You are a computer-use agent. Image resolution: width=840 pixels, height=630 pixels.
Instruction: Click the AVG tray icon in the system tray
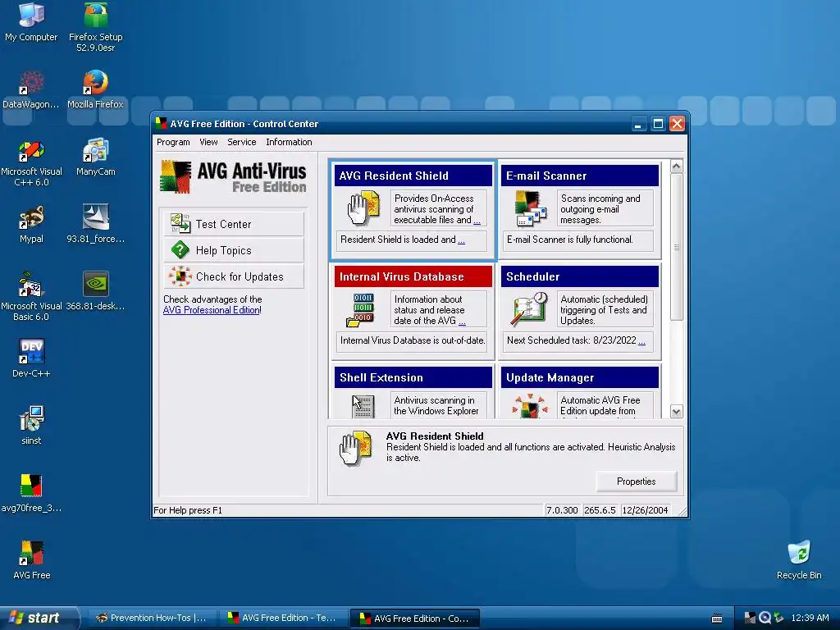click(750, 618)
